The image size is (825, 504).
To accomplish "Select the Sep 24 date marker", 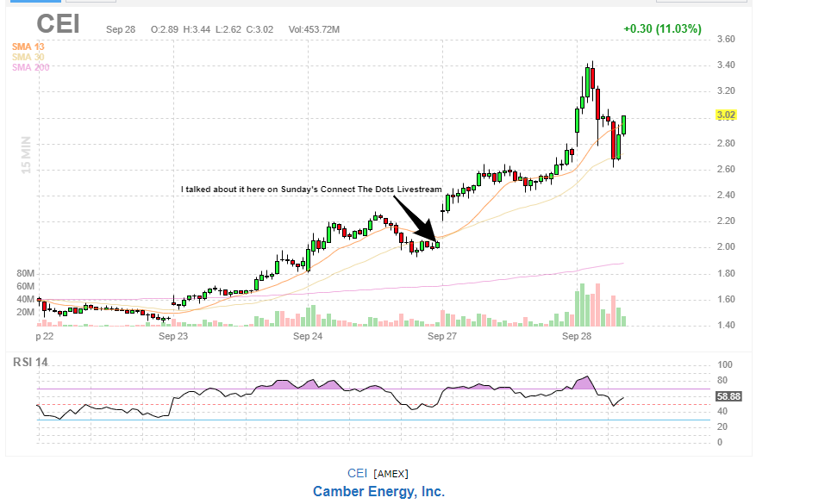I will click(308, 338).
